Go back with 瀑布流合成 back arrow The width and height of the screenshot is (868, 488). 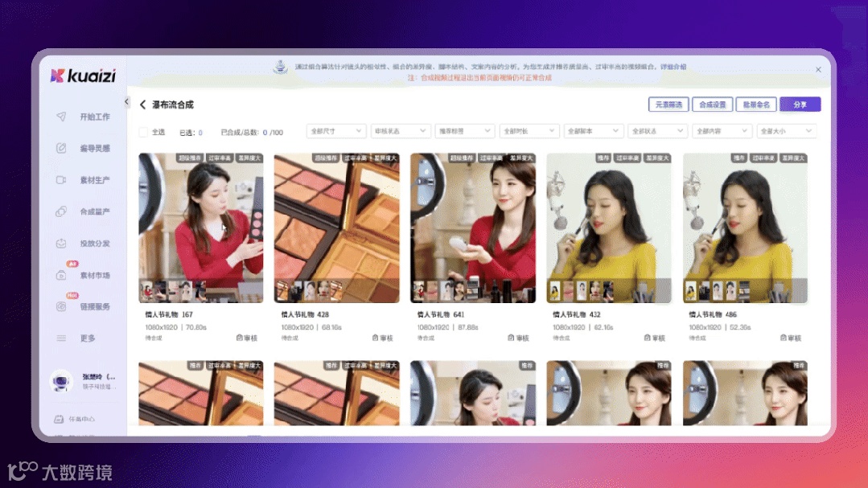(143, 105)
